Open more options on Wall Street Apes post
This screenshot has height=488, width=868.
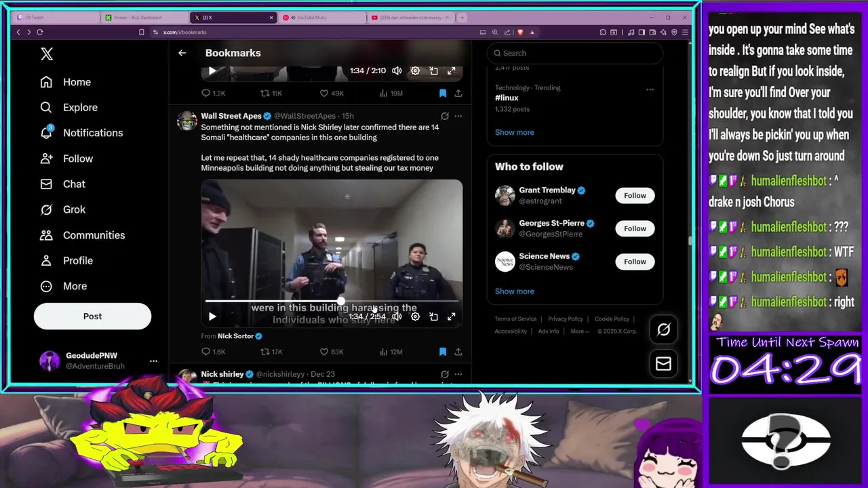pos(458,116)
